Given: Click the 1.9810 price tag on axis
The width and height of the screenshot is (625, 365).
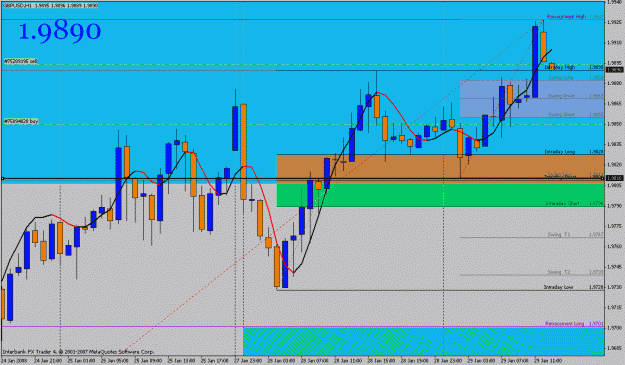Looking at the screenshot, I should (614, 178).
